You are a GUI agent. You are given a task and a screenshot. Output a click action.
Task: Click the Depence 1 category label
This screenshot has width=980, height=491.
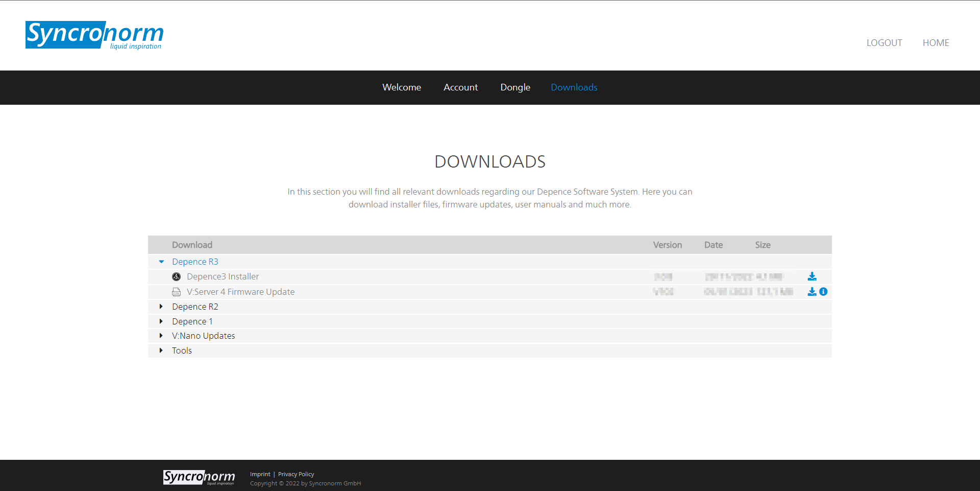(x=192, y=321)
